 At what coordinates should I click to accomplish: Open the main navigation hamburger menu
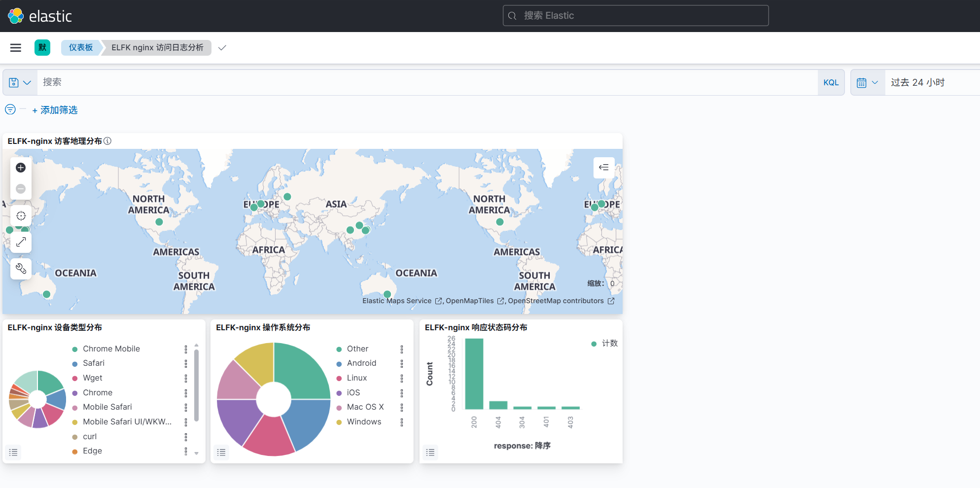pos(16,48)
